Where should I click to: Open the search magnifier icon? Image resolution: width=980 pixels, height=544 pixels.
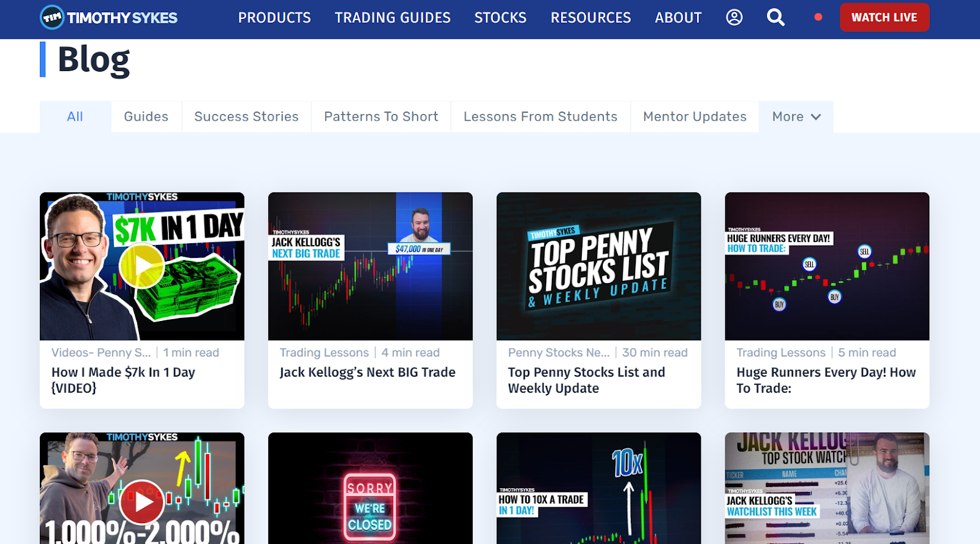[x=775, y=17]
